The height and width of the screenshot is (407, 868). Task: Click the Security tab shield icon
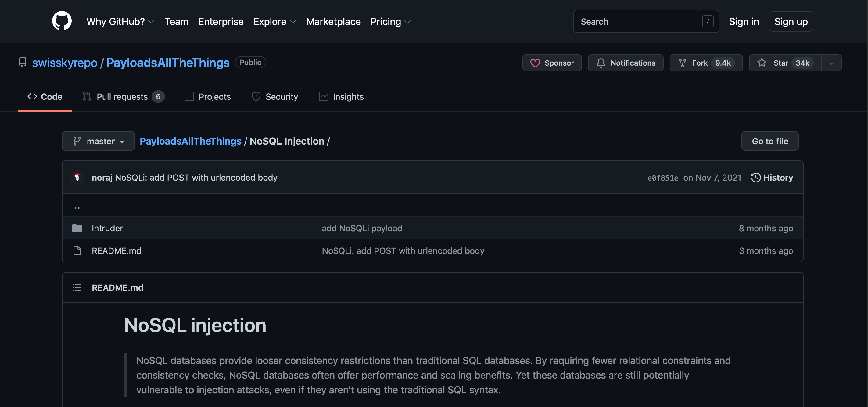pos(256,96)
